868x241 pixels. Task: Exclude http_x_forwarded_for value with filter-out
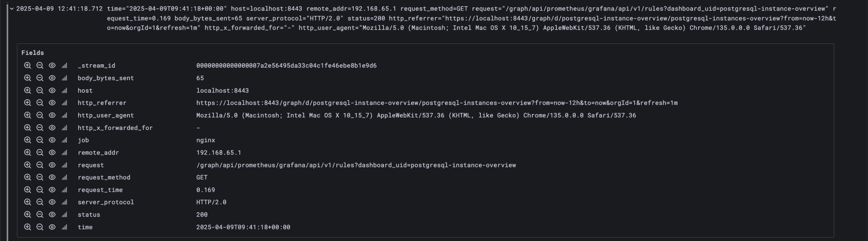point(40,128)
